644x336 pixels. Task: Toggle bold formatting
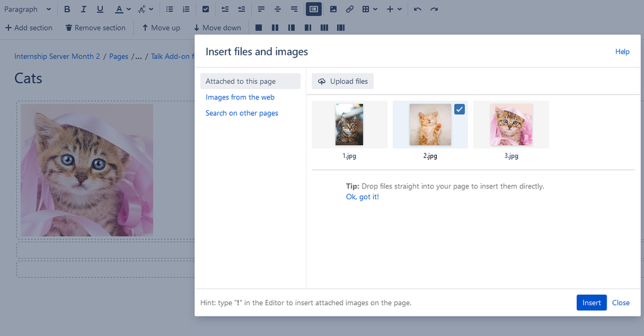coord(67,9)
